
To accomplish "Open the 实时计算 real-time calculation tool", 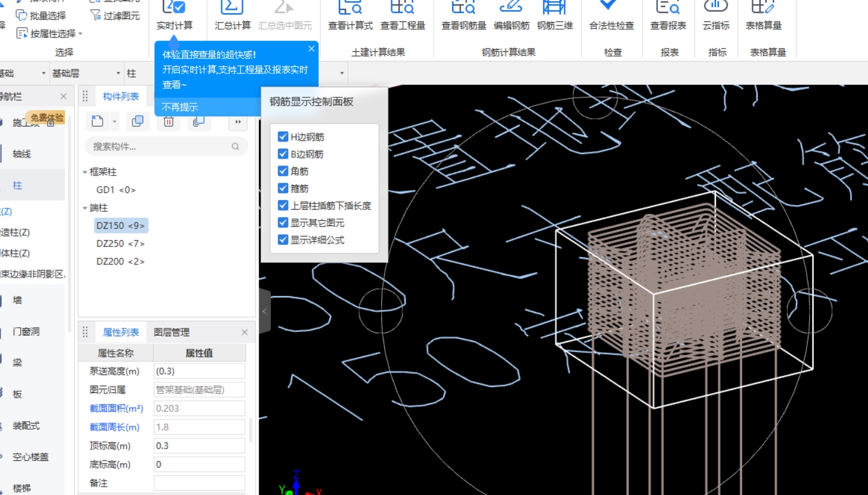I will 174,16.
